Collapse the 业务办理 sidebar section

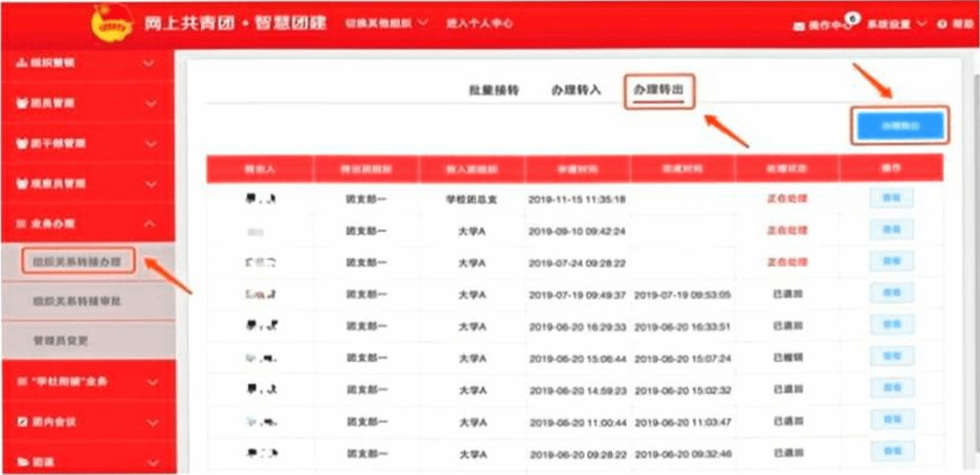coord(149,224)
